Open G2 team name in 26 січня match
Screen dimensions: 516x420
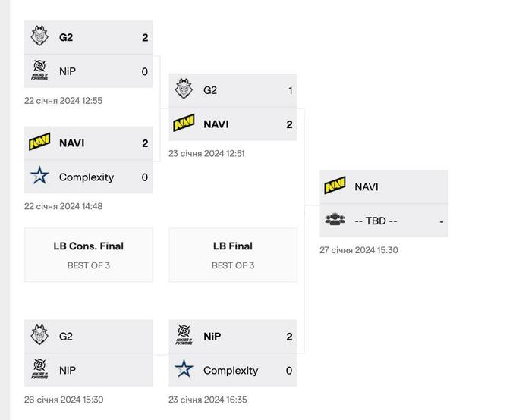click(66, 336)
